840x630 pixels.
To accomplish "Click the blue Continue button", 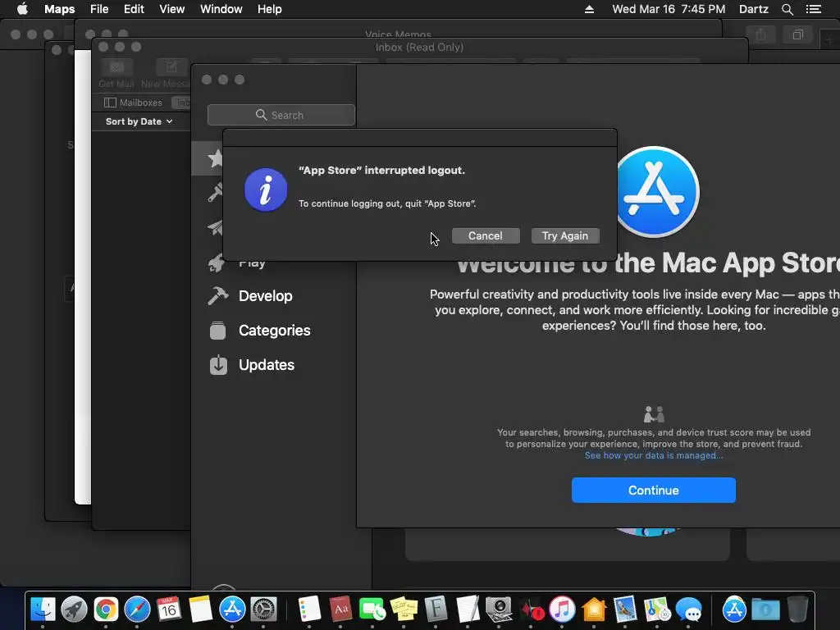I will coord(654,491).
